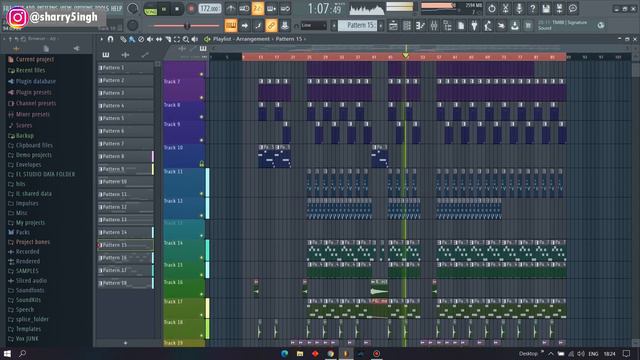Click the microphone one-click recording icon

tap(519, 9)
